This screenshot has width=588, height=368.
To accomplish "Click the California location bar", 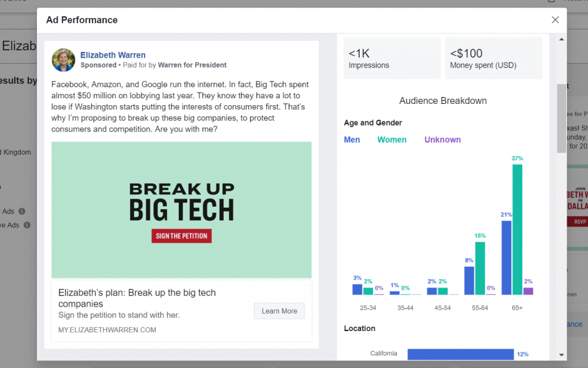I will coord(460,354).
